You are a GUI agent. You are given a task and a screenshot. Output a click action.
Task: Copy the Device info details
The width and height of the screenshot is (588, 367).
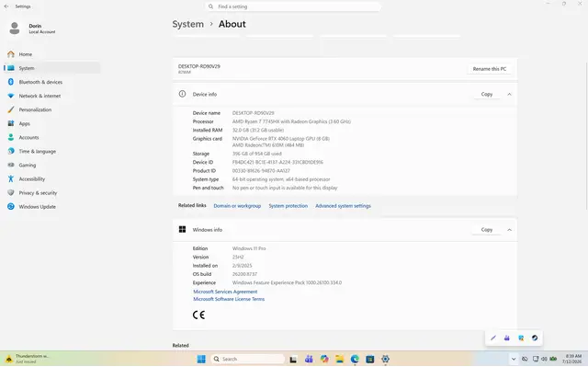[x=487, y=94]
